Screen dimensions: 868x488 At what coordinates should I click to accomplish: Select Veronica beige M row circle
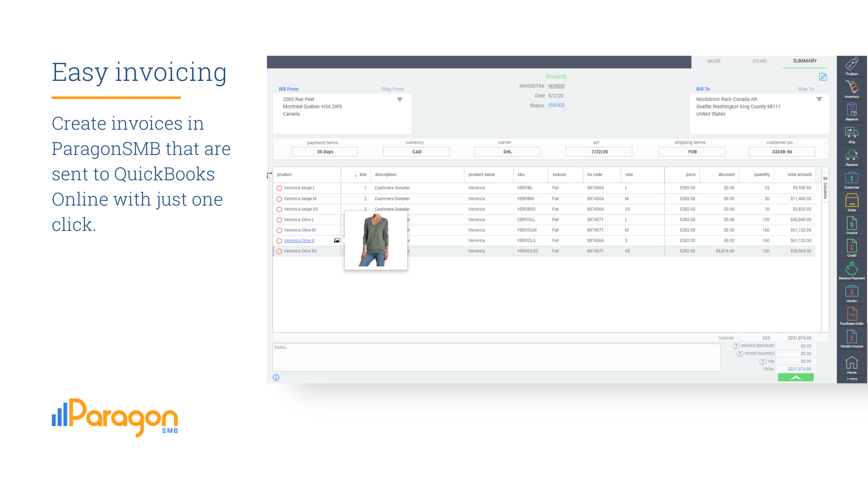[x=279, y=199]
